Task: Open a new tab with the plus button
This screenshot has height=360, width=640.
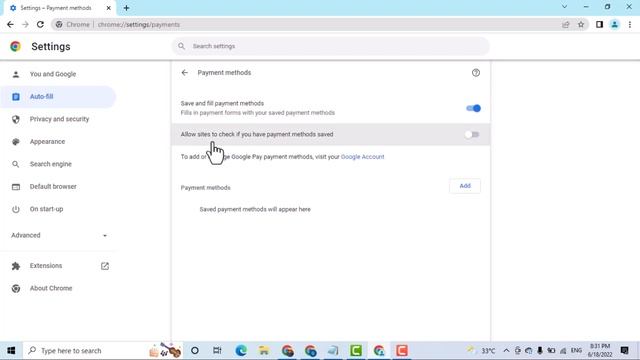Action: (x=126, y=8)
